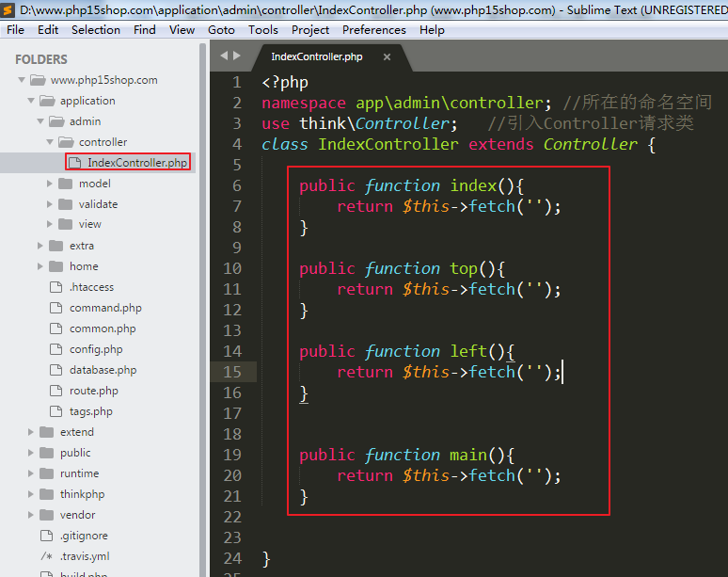The height and width of the screenshot is (577, 728).
Task: Close the IndexController.php tab
Action: [387, 57]
